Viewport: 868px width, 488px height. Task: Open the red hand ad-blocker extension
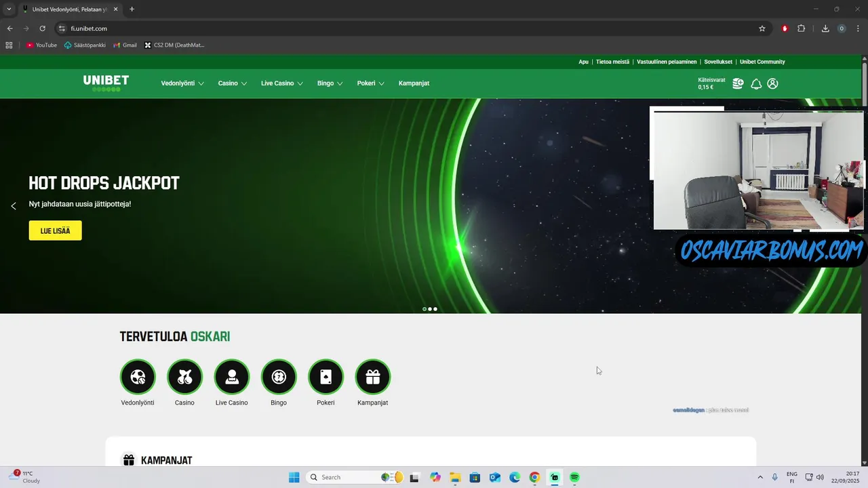[x=785, y=28]
